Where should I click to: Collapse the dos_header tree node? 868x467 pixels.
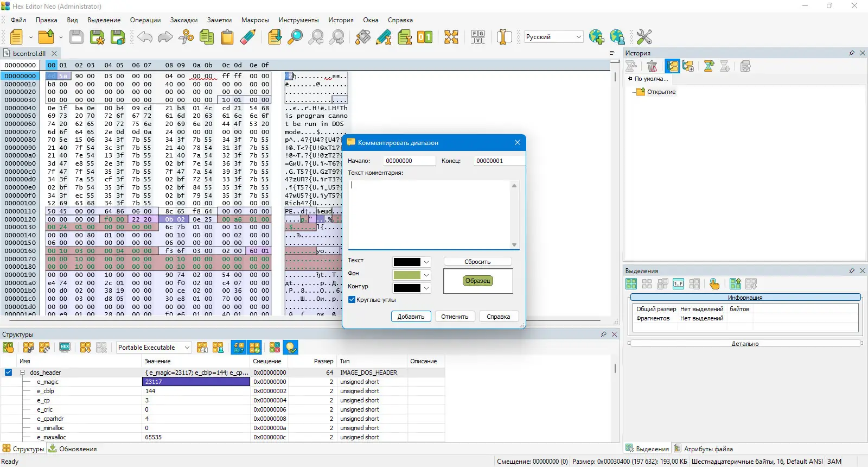pos(23,373)
